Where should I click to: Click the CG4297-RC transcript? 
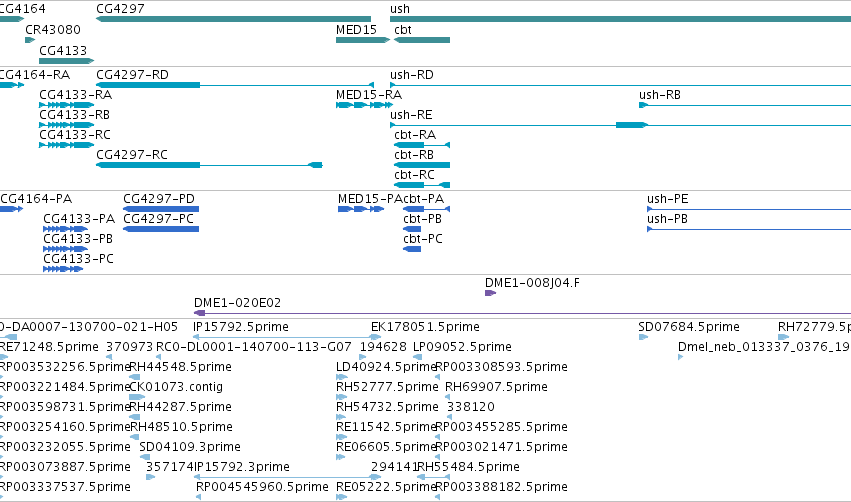[x=209, y=165]
